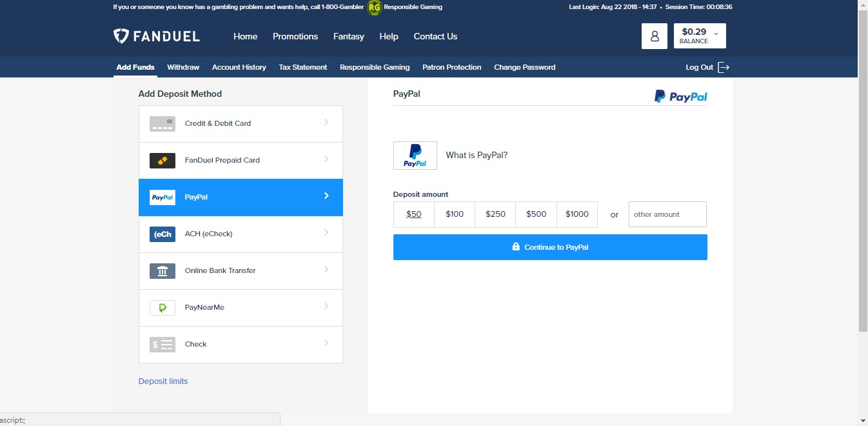This screenshot has height=426, width=868.
Task: Expand ACH (eCheck) chevron
Action: click(326, 232)
